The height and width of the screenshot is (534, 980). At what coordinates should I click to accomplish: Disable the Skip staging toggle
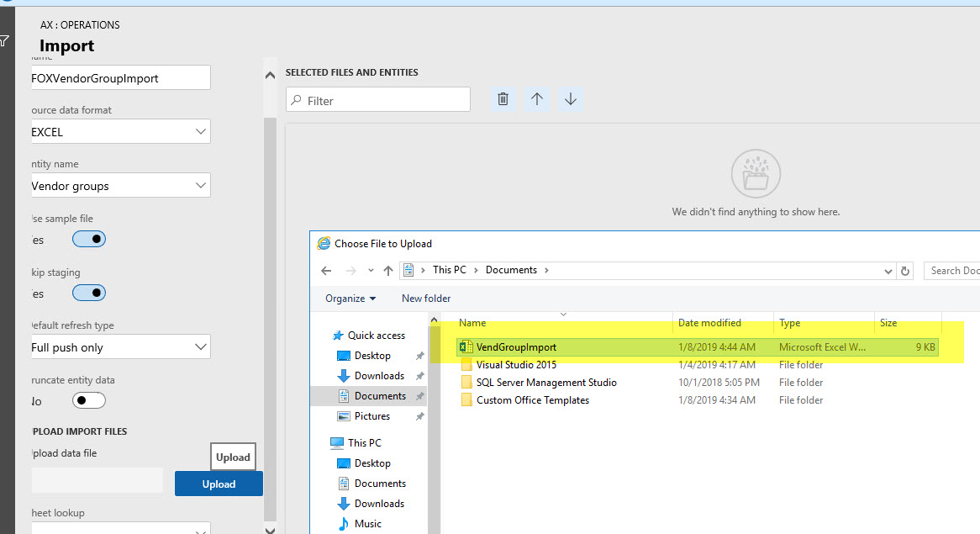click(88, 292)
